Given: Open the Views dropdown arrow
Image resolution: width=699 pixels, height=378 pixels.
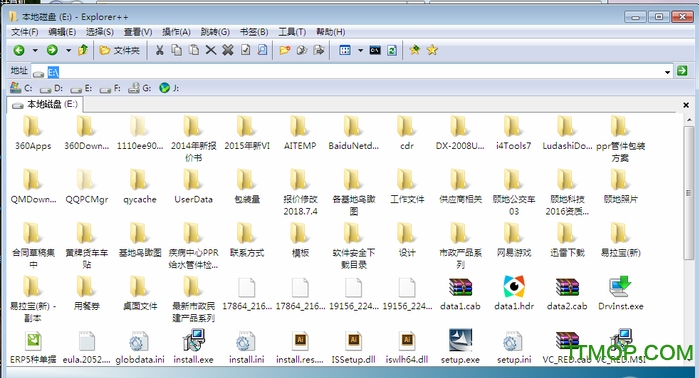Looking at the screenshot, I should point(360,50).
